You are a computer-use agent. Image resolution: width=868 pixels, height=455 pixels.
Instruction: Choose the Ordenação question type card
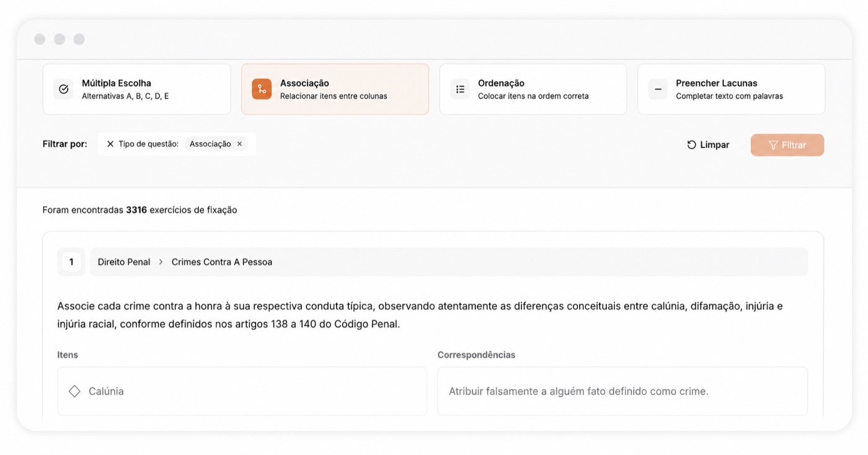tap(533, 89)
